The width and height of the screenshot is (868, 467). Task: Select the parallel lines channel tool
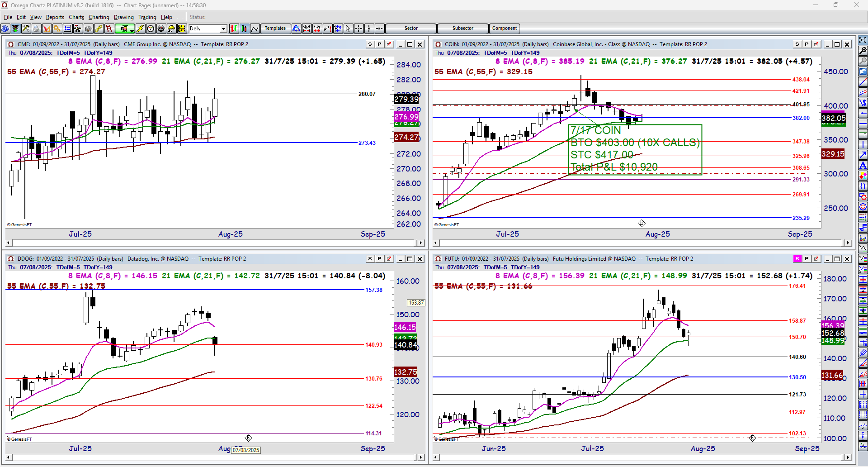coord(863,92)
